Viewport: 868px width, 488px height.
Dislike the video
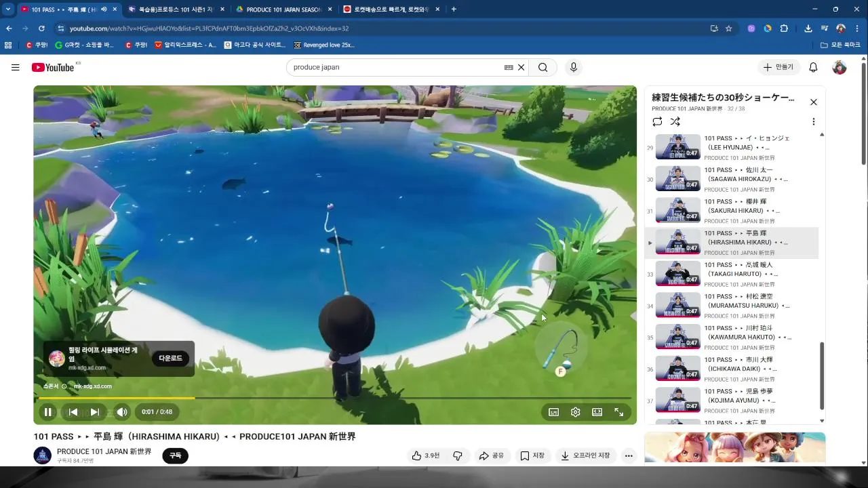click(x=458, y=456)
